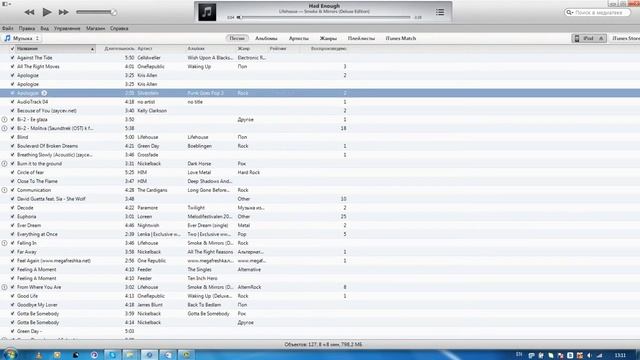Click the album artwork music note thumbnail
Image resolution: width=640 pixels, height=360 pixels.
click(x=207, y=12)
